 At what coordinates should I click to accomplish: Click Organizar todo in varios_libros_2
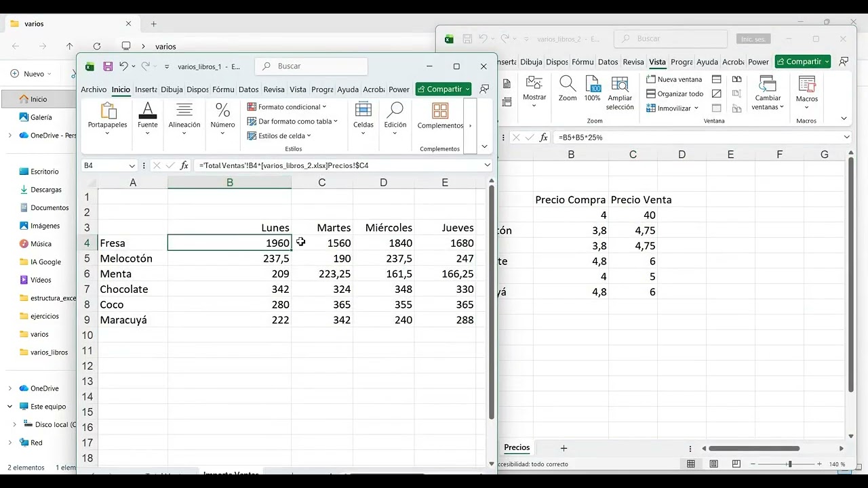point(675,94)
